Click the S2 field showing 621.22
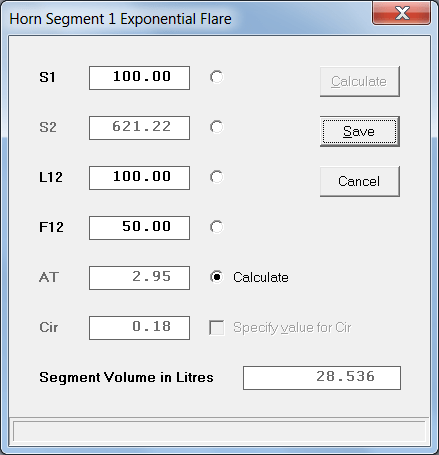The width and height of the screenshot is (439, 455). (x=139, y=128)
